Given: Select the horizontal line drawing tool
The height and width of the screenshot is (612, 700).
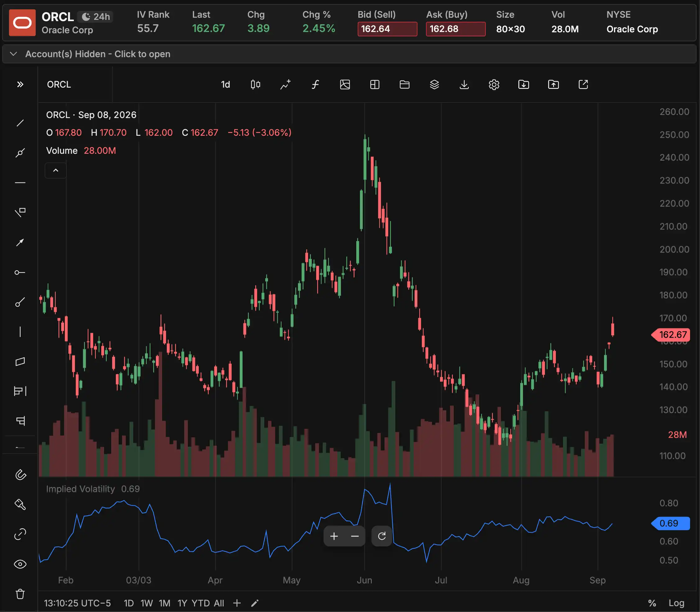Looking at the screenshot, I should click(x=20, y=183).
